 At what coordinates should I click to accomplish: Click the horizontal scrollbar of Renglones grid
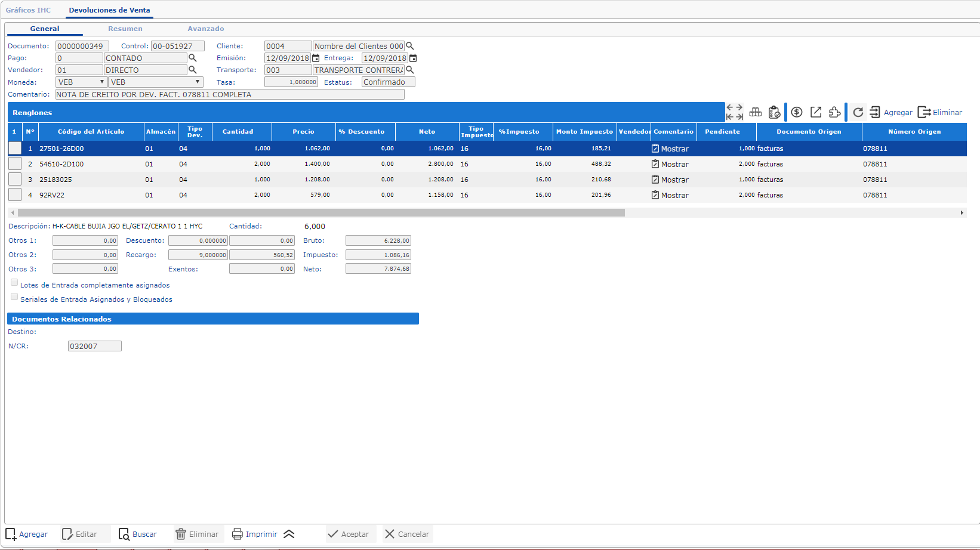321,212
